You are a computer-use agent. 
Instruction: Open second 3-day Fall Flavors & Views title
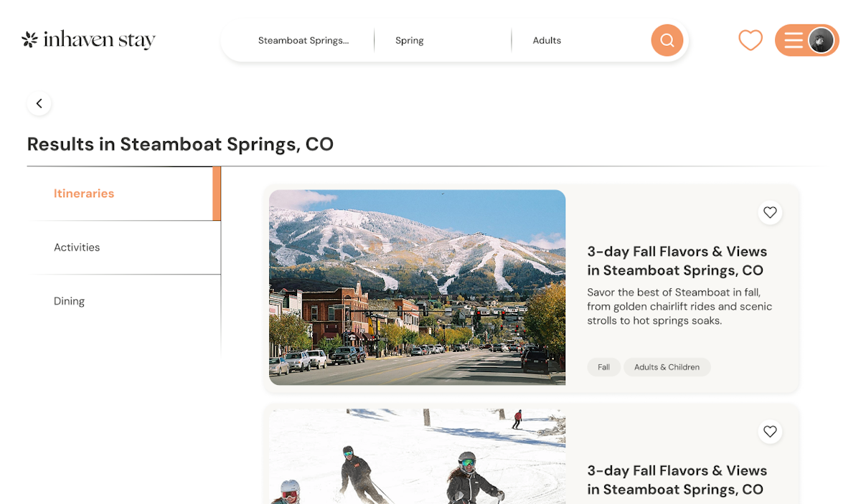(677, 480)
